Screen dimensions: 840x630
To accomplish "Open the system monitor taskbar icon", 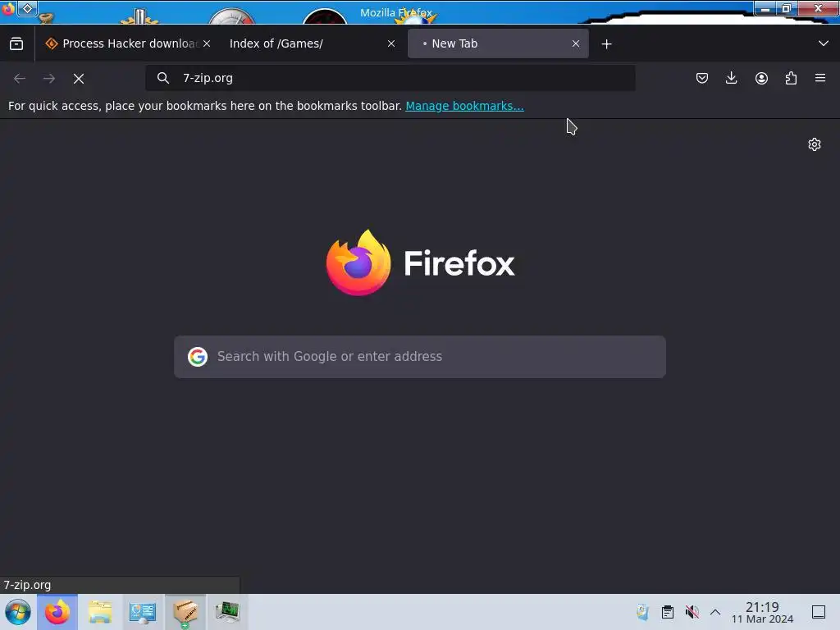I will pos(228,612).
